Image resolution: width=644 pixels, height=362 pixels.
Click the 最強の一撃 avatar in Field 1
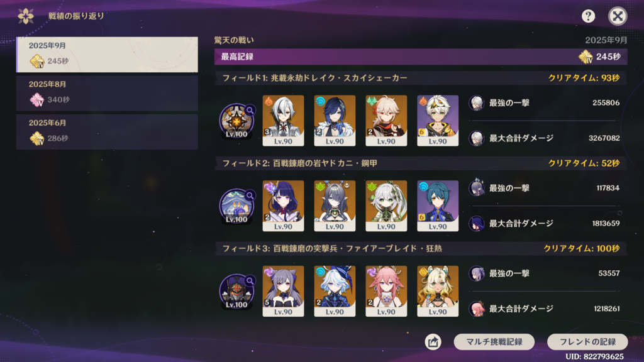click(477, 103)
